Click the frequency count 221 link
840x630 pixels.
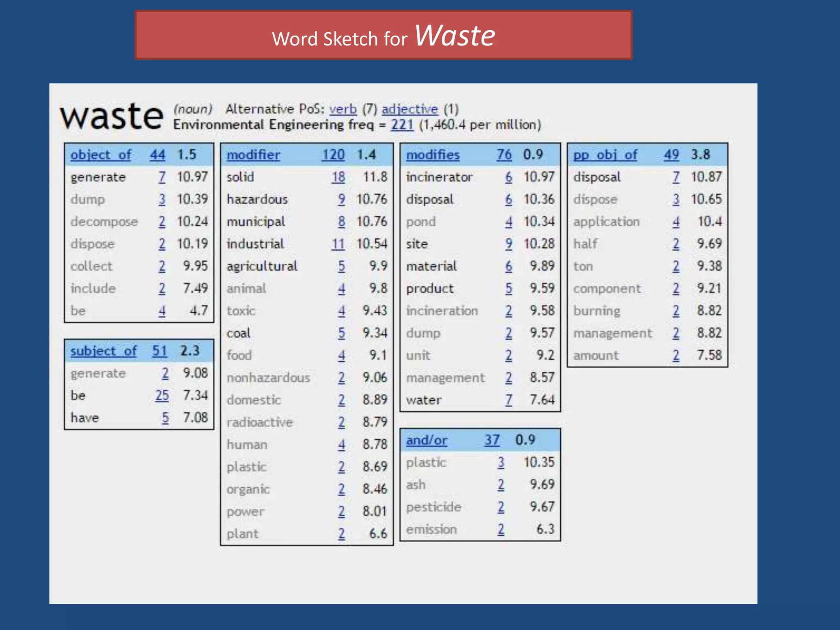[x=402, y=124]
